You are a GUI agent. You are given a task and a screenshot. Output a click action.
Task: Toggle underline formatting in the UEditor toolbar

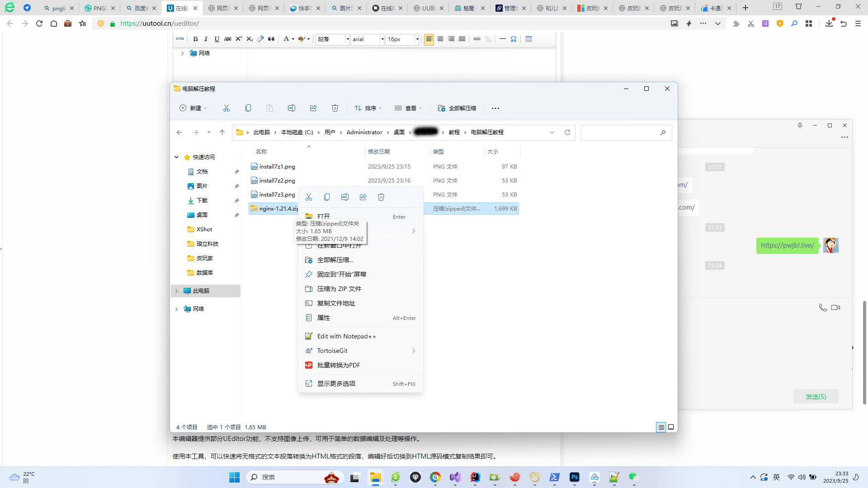point(217,39)
